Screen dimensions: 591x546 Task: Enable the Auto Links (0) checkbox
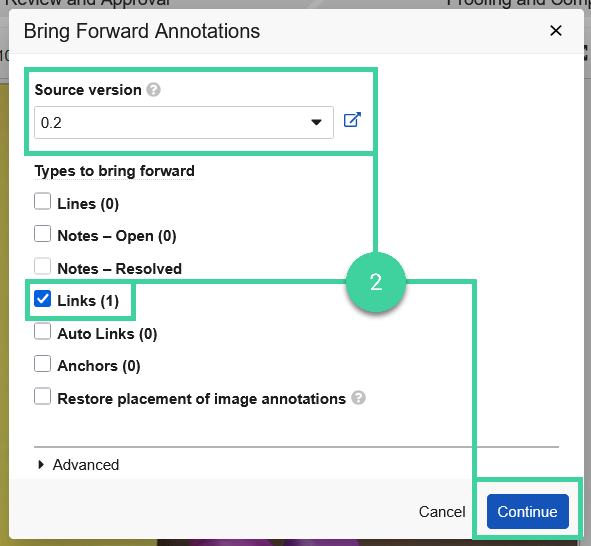coord(42,332)
